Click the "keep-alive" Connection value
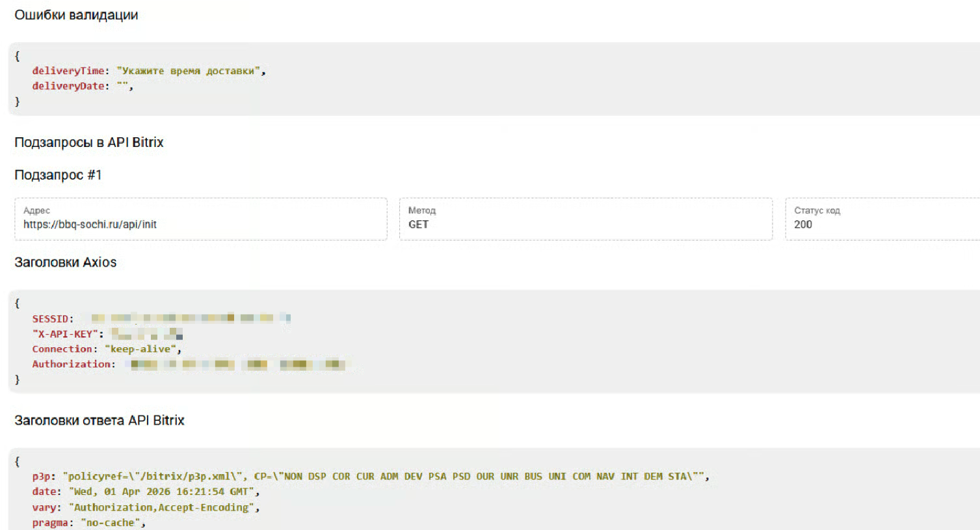Screen dimensions: 980x530 point(140,349)
